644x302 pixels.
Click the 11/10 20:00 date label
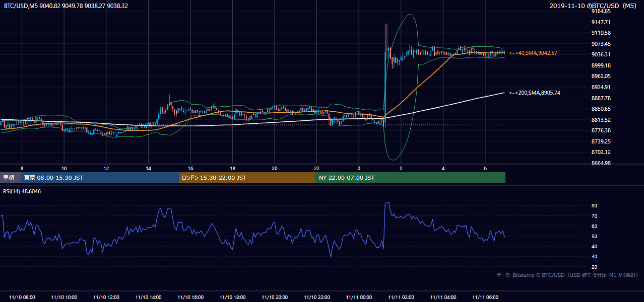tap(275, 297)
